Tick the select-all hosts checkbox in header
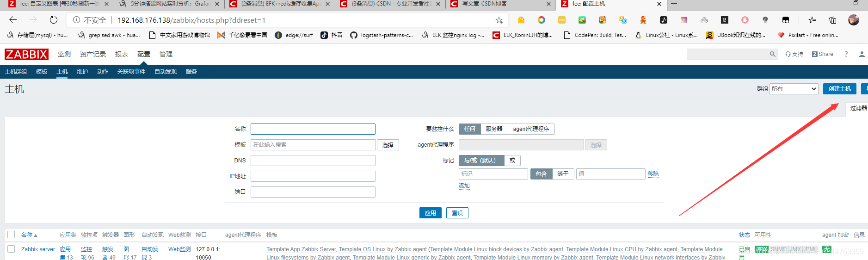The height and width of the screenshot is (260, 868). [x=12, y=235]
